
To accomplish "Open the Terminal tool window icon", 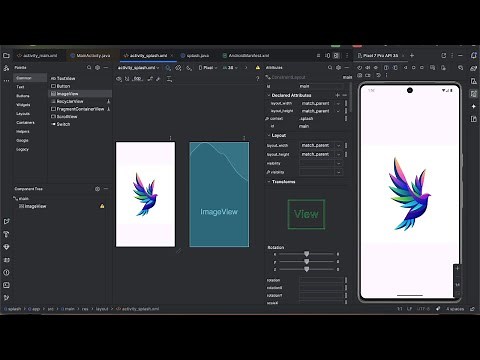I will [x=6, y=285].
